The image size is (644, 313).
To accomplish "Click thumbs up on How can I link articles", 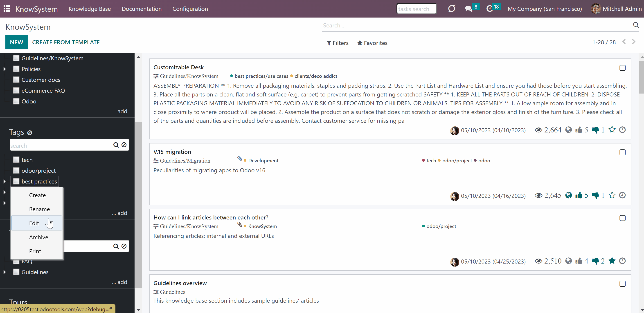I will 579,261.
